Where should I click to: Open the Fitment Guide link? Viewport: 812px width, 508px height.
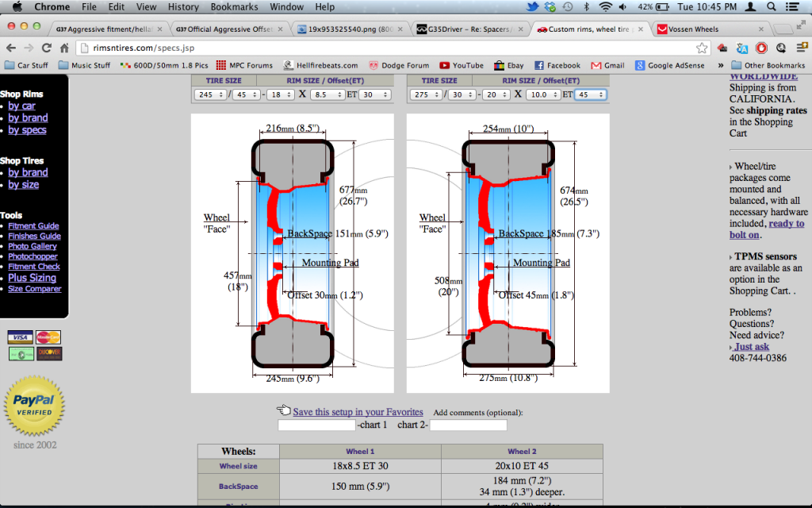point(33,226)
